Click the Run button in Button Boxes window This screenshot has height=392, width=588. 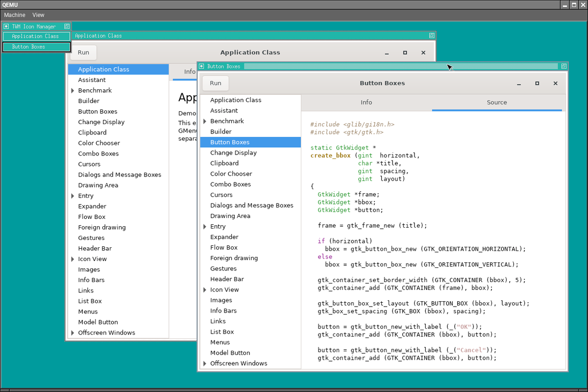[215, 83]
